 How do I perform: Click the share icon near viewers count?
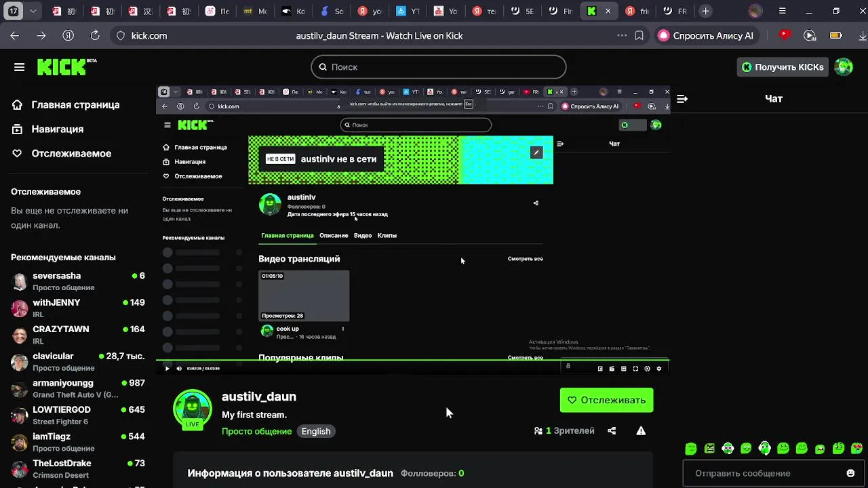pos(612,431)
